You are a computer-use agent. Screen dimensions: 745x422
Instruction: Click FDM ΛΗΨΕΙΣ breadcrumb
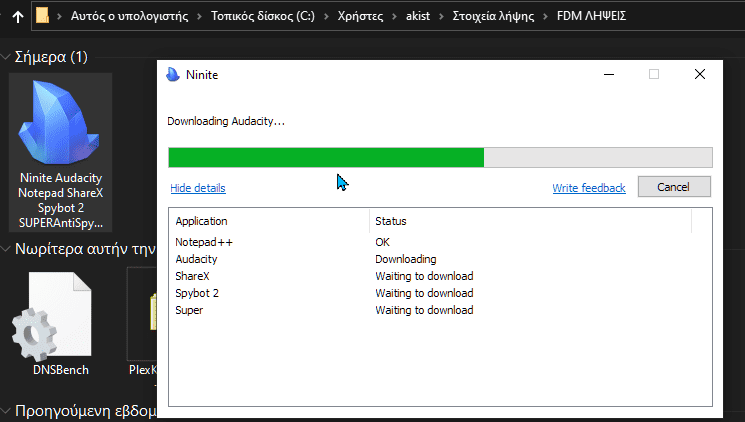point(592,16)
